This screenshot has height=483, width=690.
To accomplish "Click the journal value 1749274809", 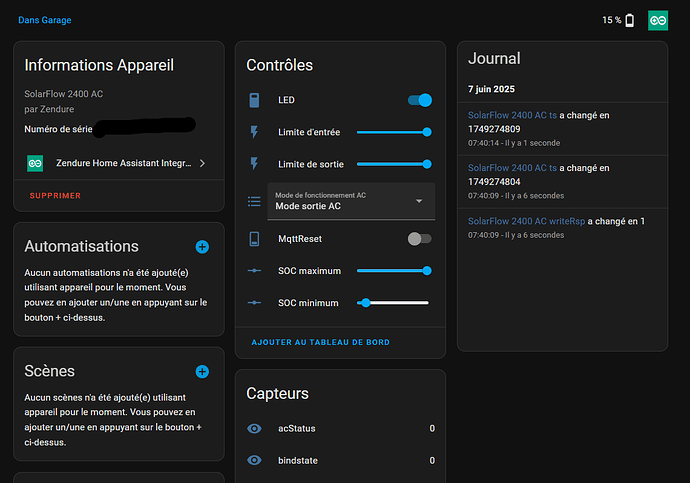I will point(494,129).
